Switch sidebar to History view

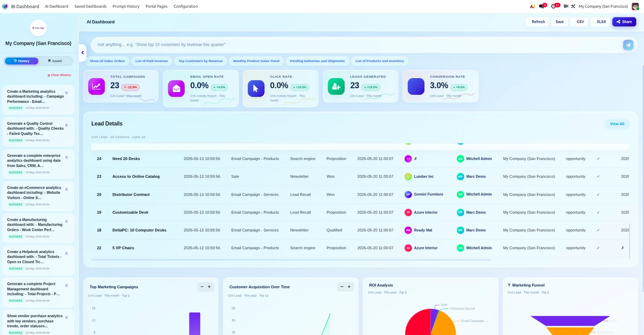point(21,61)
